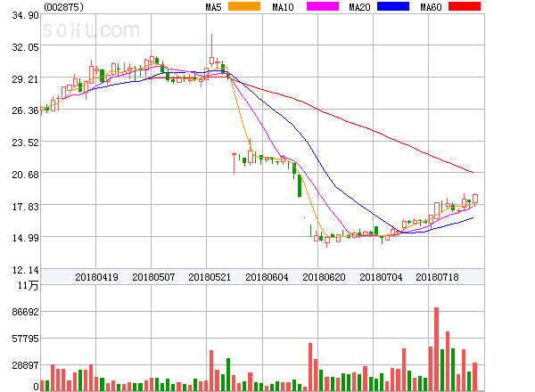Click the 12.14 price axis label
This screenshot has width=535, height=392.
point(25,270)
